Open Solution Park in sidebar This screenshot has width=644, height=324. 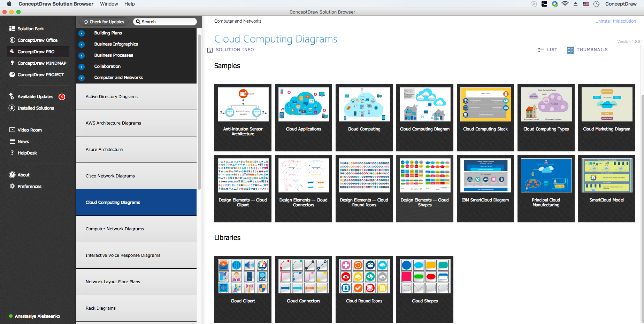31,29
